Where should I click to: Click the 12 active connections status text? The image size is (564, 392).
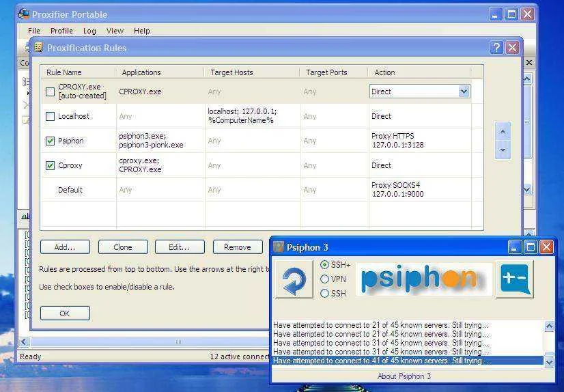[x=240, y=356]
